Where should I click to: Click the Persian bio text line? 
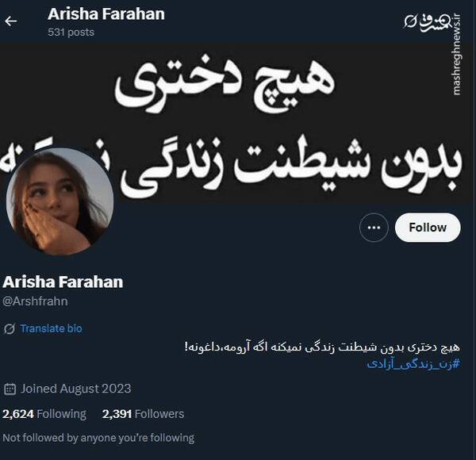[x=322, y=347]
